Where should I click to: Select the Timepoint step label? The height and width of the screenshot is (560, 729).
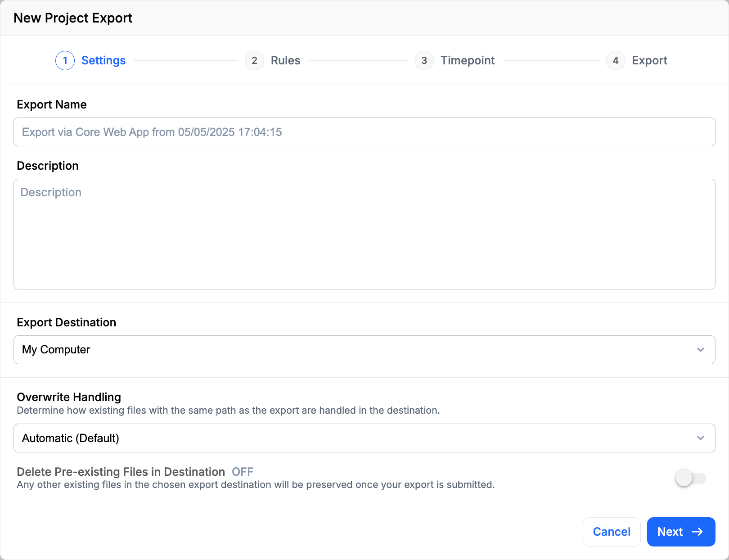[468, 60]
